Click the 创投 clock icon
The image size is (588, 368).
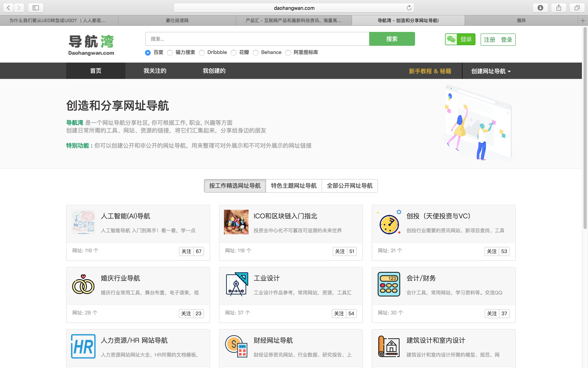coord(389,222)
